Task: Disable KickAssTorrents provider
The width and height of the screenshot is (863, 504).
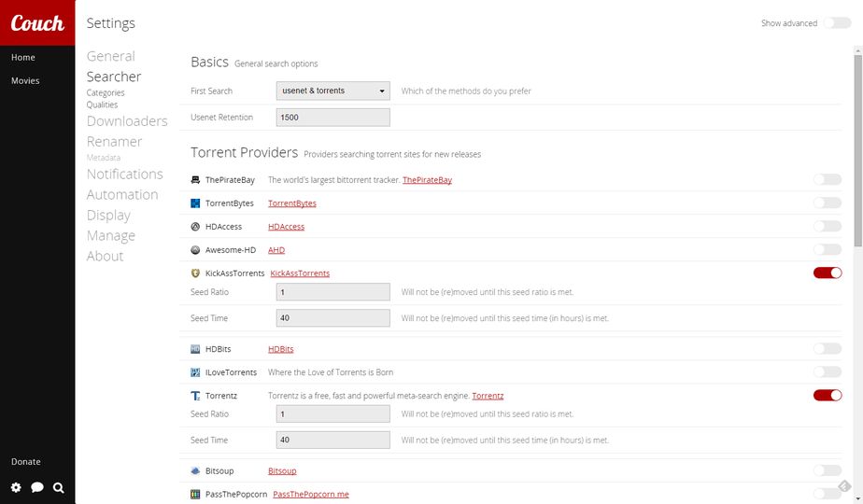Action: pyautogui.click(x=828, y=273)
